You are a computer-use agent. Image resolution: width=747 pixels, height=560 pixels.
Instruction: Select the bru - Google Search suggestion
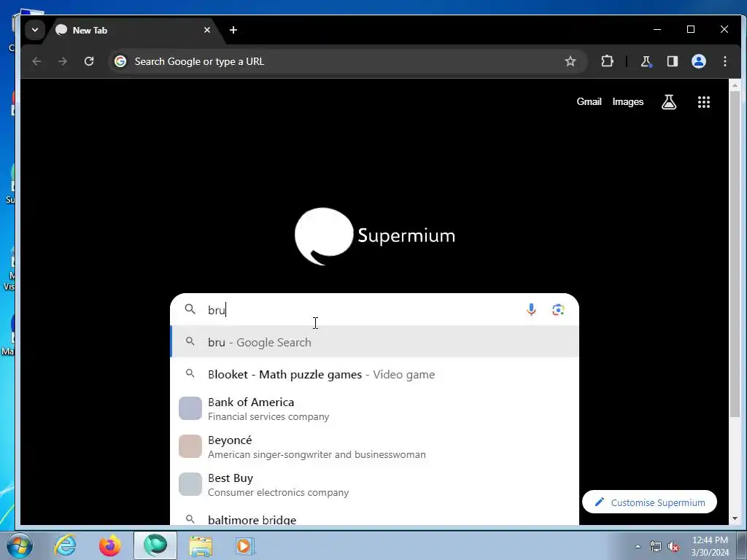(x=374, y=342)
